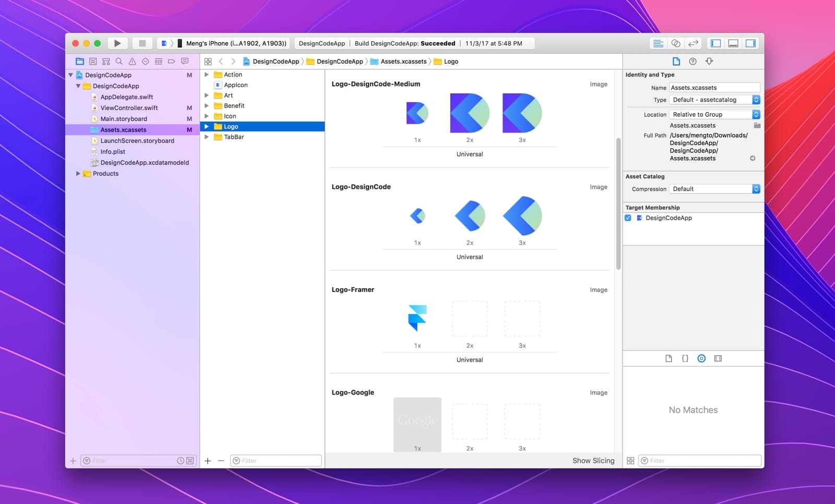Click the asset list Filter field
Screen dimensions: 835x504
tap(276, 461)
